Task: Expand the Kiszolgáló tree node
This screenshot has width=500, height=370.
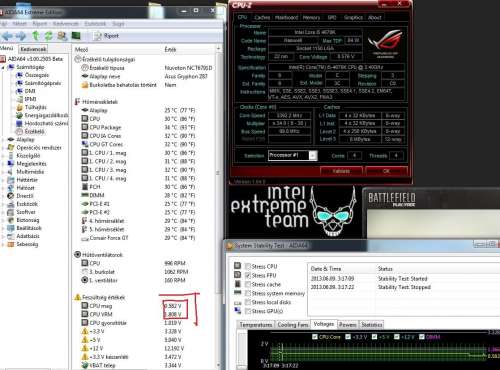Action: [3, 156]
